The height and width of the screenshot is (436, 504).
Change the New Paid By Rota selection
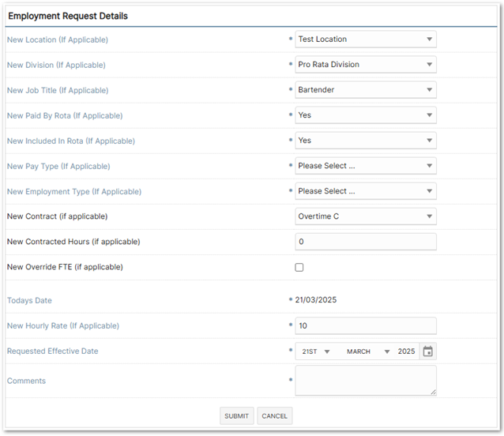[366, 115]
